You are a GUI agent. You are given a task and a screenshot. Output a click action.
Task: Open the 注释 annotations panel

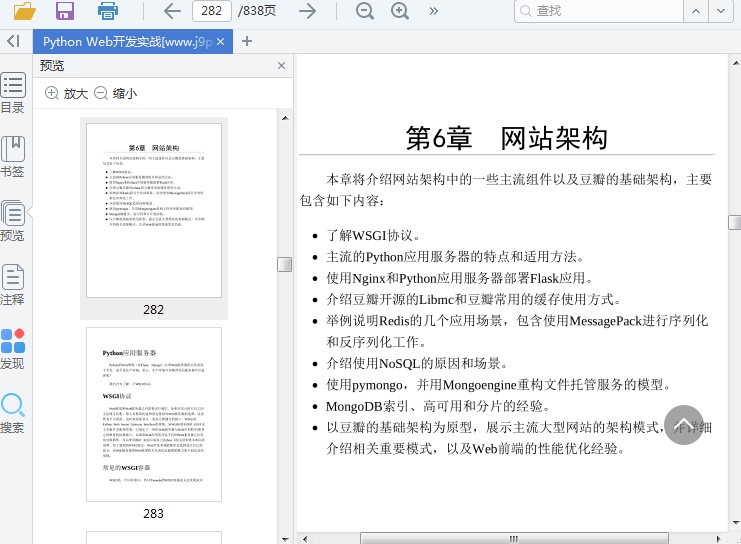[x=13, y=285]
